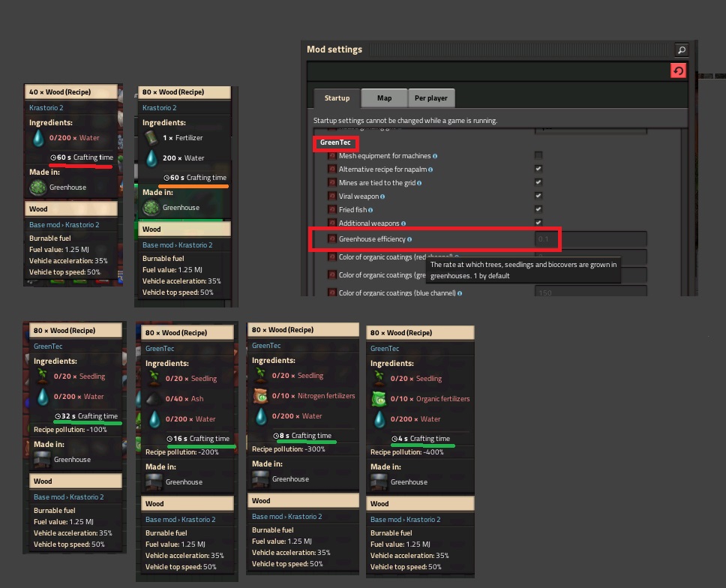Click '16 s Crafting time' text

pos(198,439)
